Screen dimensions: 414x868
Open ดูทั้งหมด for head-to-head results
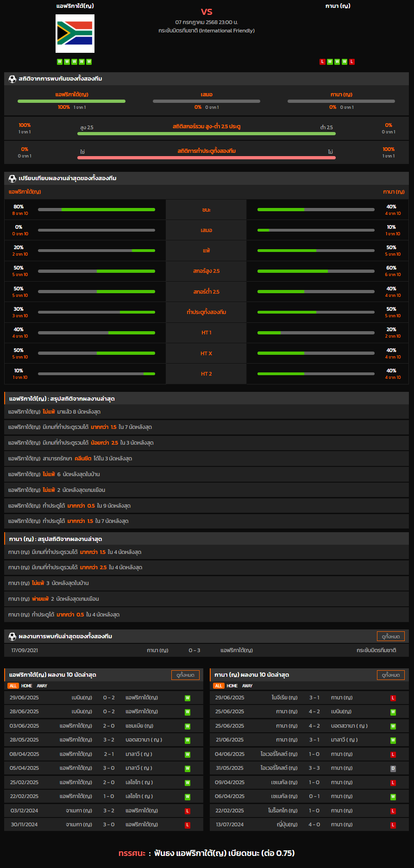391,636
